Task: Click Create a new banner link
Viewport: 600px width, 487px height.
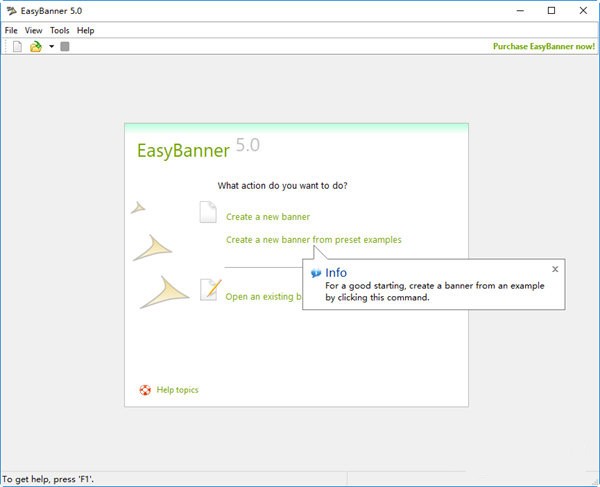Action: [268, 217]
